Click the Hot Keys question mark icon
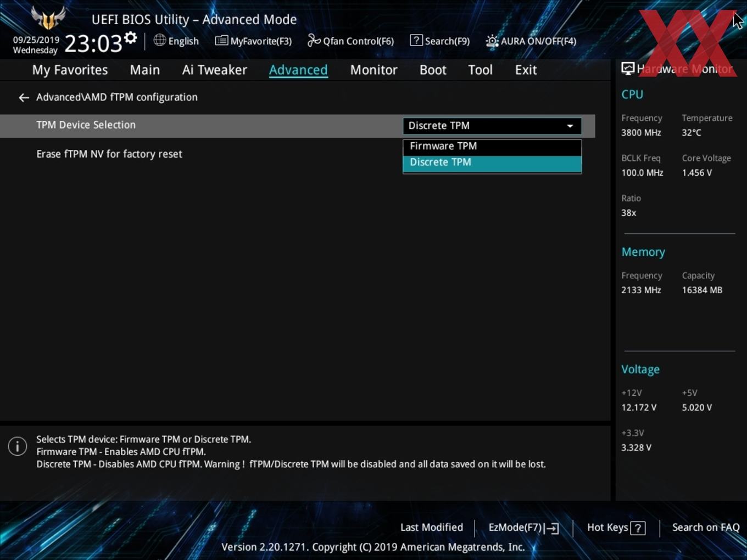747x560 pixels. (x=638, y=528)
